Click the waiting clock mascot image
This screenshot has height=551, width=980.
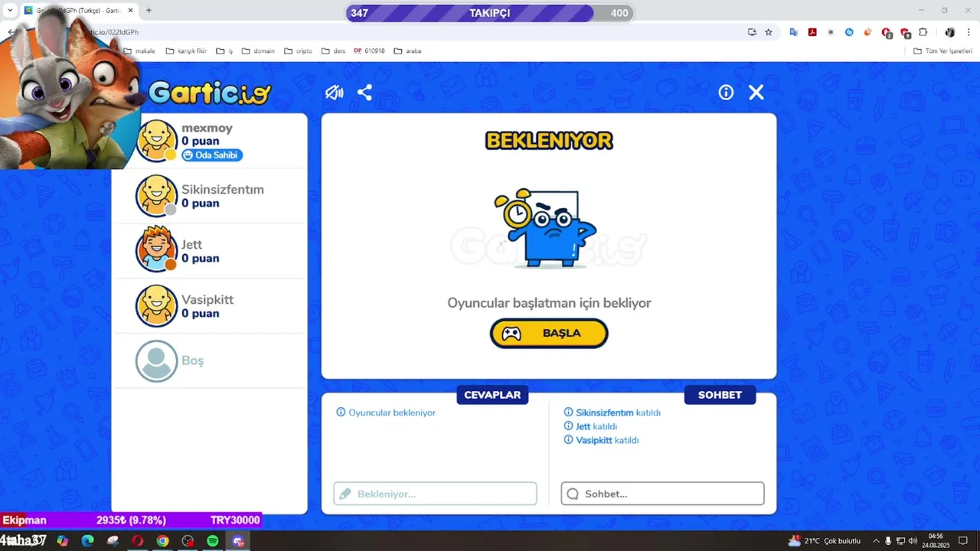(x=545, y=228)
